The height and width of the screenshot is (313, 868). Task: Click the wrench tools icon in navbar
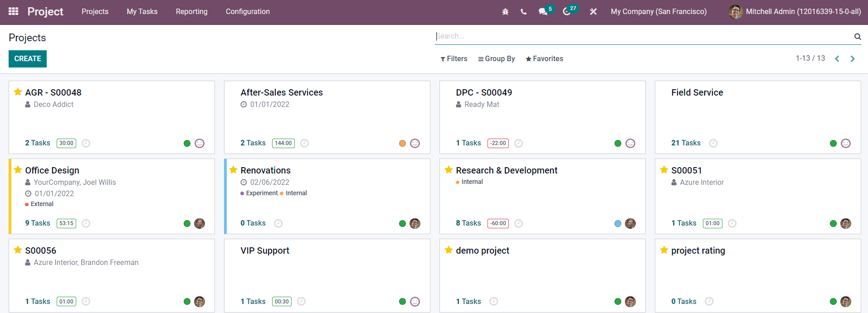(x=593, y=12)
